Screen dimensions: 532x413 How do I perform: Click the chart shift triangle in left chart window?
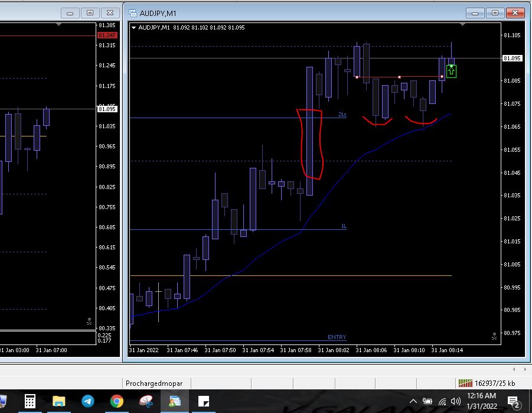(58, 24)
